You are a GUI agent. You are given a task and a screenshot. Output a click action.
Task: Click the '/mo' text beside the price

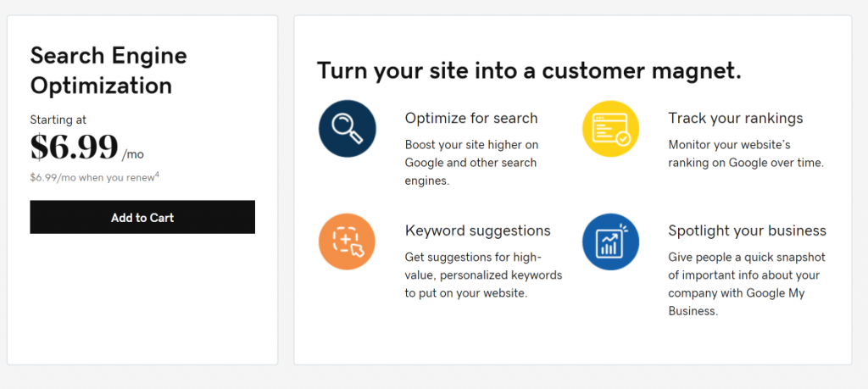click(x=133, y=154)
